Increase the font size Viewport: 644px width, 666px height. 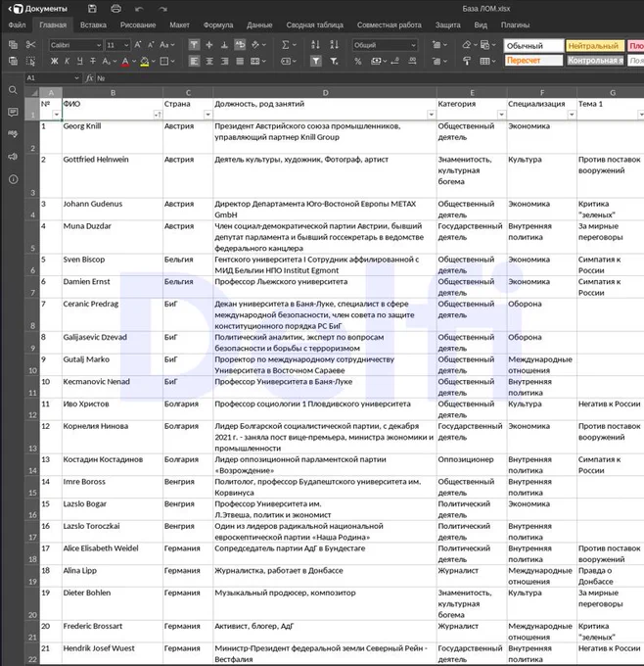point(138,45)
